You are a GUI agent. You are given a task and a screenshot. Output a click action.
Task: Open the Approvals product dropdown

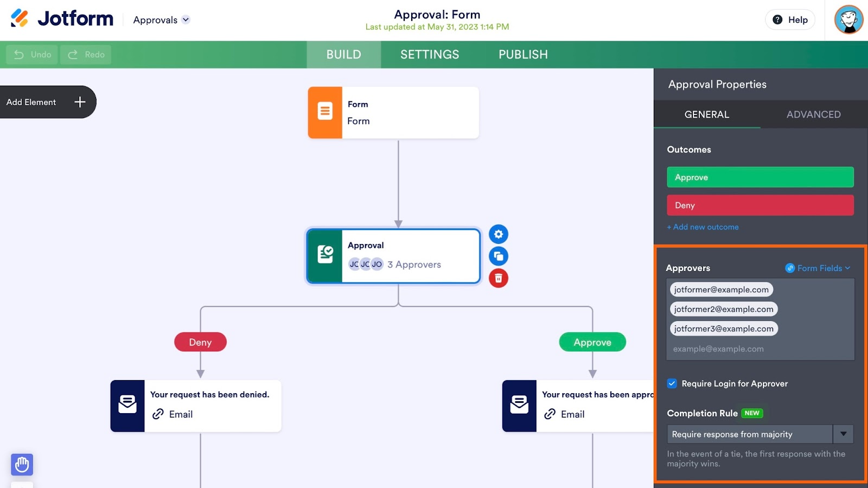point(161,20)
